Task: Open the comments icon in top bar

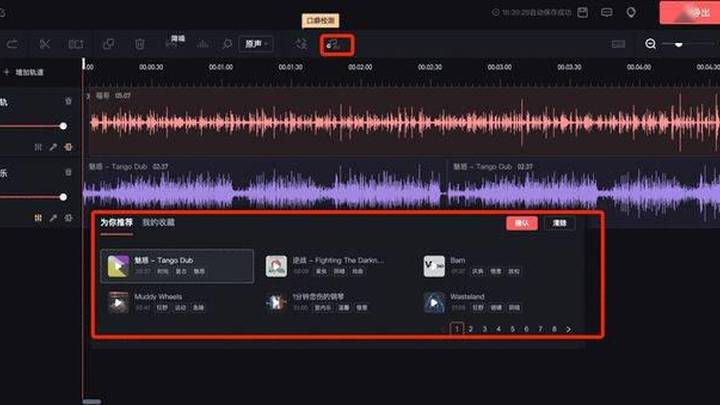Action: 606,12
